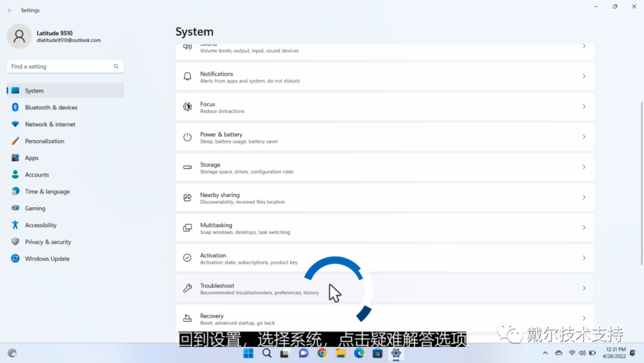Image resolution: width=644 pixels, height=363 pixels.
Task: Click the Gaming controller icon
Action: 15,208
